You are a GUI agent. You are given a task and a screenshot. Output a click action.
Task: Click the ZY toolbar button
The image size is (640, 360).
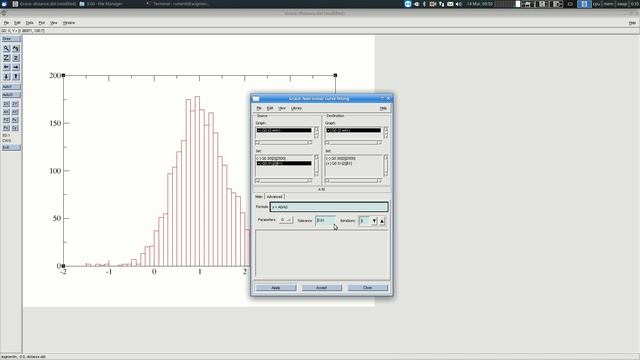click(15, 104)
